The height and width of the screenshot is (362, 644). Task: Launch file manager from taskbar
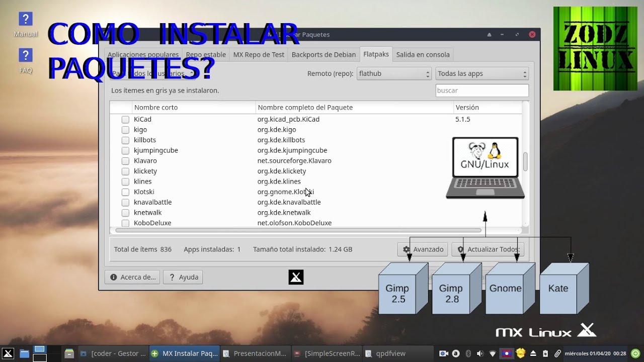[x=24, y=353]
